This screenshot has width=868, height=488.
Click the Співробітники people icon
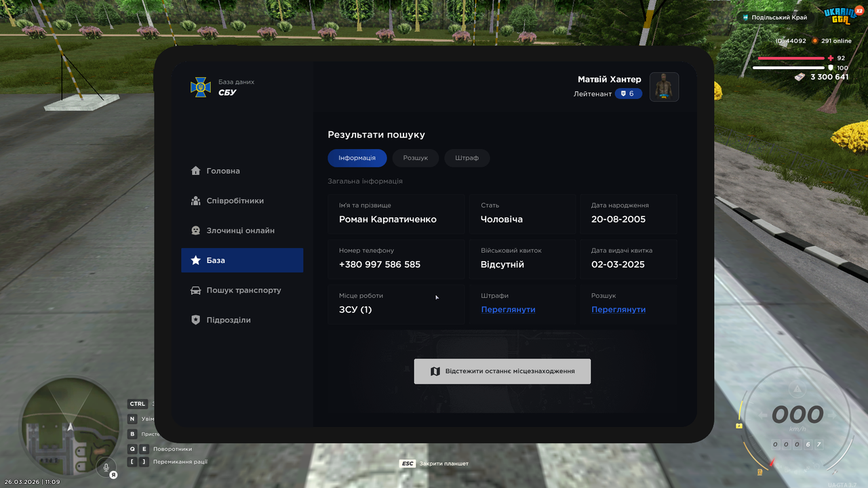point(196,201)
